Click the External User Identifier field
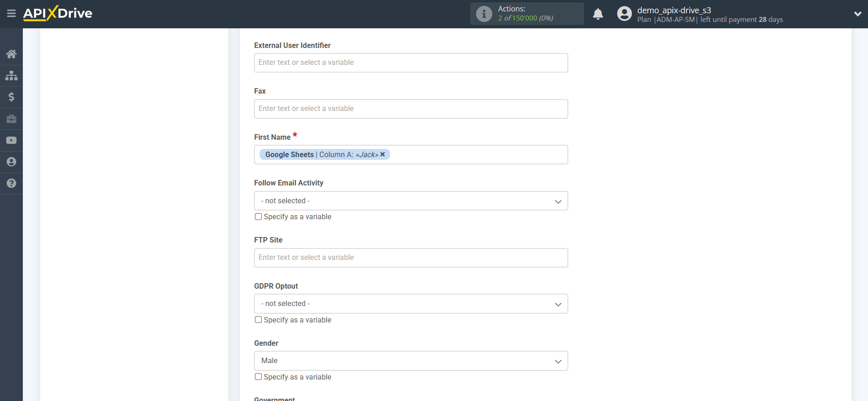The height and width of the screenshot is (401, 868). coord(411,63)
